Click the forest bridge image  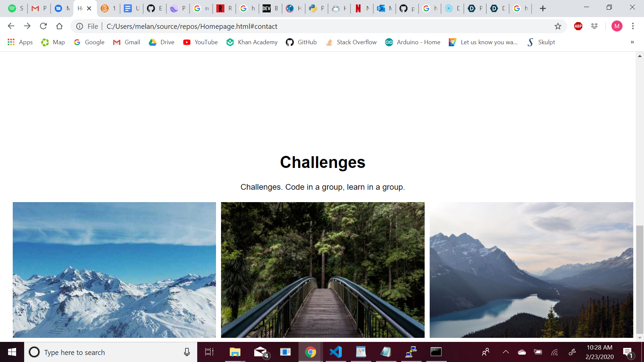point(323,270)
